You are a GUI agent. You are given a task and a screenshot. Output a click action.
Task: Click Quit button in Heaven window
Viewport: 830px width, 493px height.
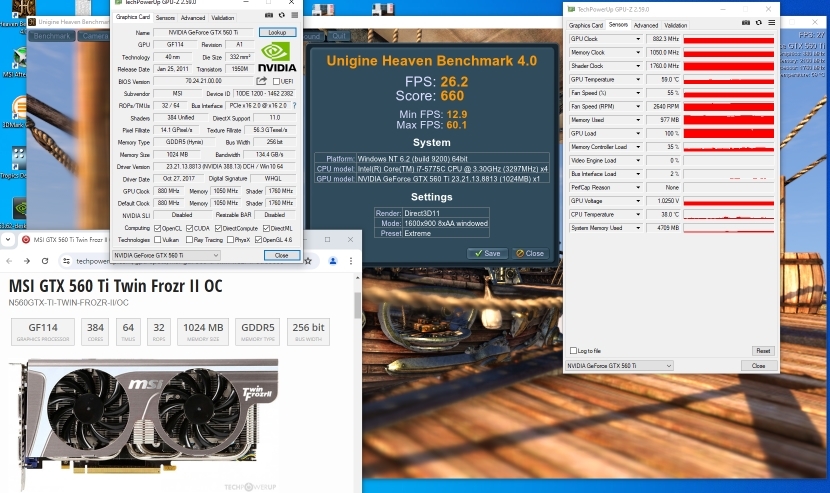pyautogui.click(x=338, y=36)
